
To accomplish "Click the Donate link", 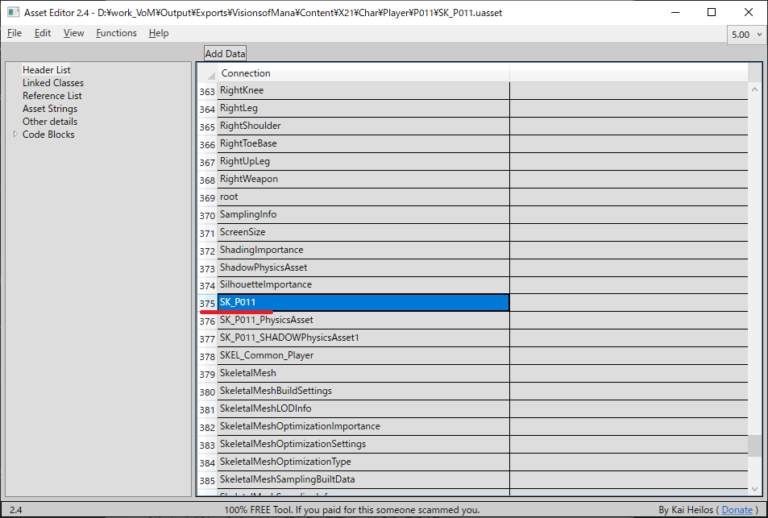I will click(737, 510).
